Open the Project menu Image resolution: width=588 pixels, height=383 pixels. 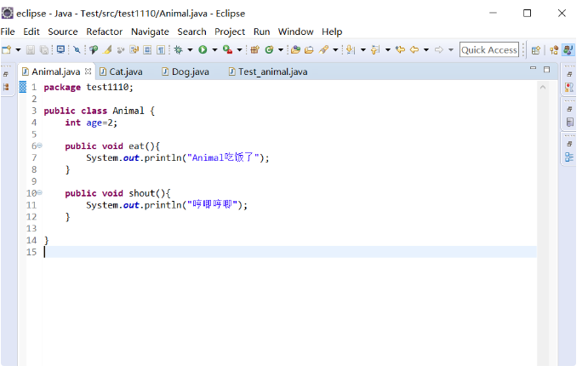point(230,31)
